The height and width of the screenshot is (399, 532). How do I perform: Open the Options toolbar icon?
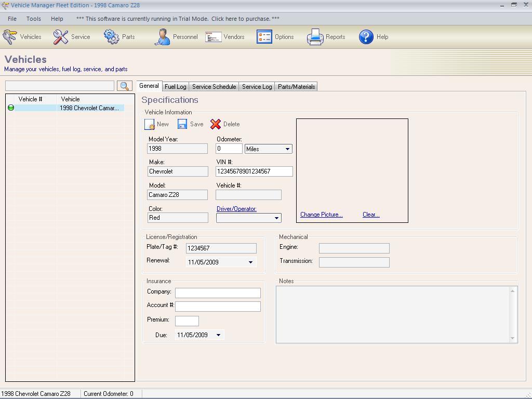point(264,36)
